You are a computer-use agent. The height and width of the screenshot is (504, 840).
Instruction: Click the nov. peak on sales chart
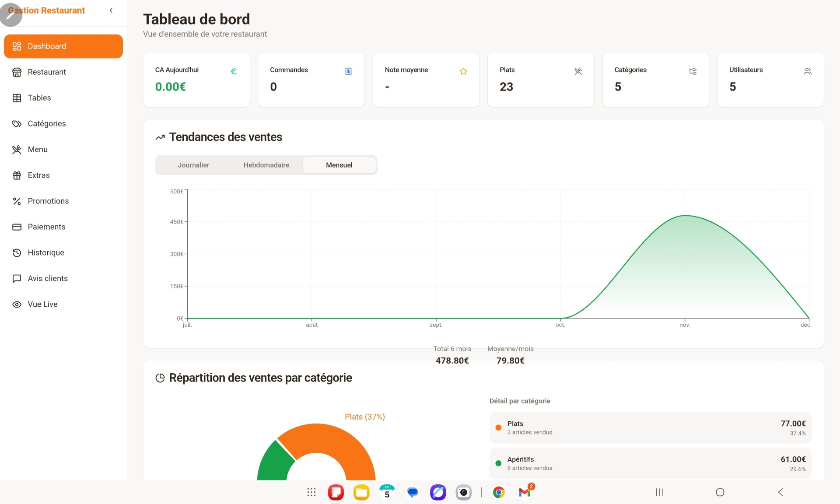pyautogui.click(x=685, y=216)
